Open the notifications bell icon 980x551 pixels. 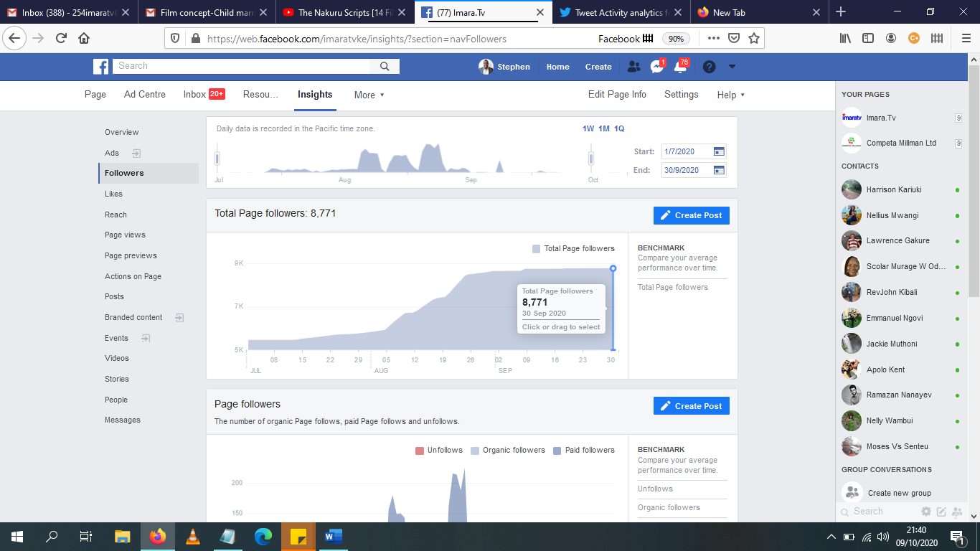coord(680,67)
